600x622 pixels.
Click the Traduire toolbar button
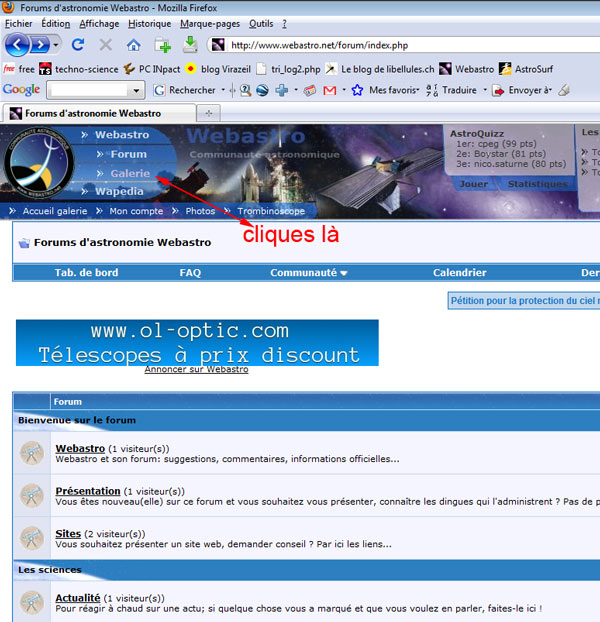pyautogui.click(x=451, y=90)
